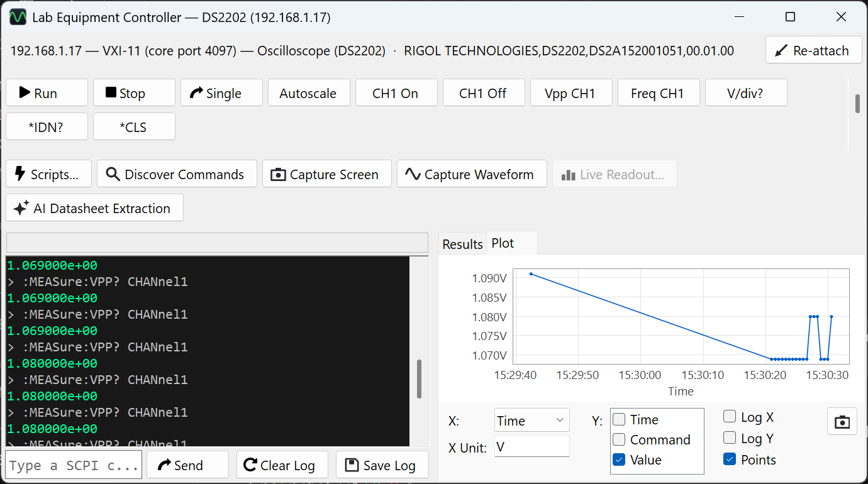Switch to the Results tab

pos(462,244)
